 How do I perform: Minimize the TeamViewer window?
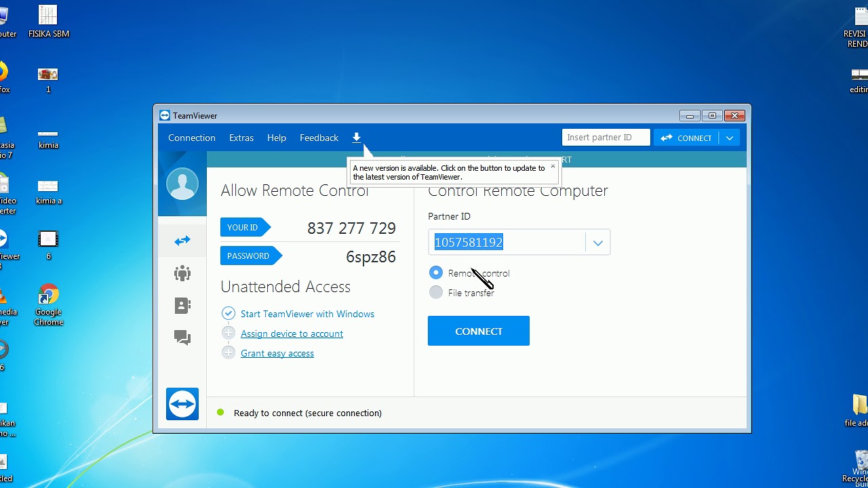690,116
